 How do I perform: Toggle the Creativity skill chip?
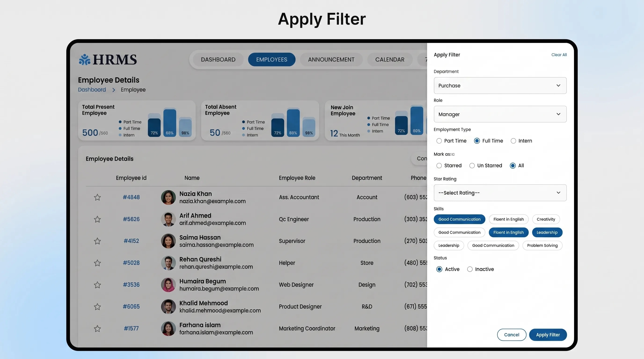pos(546,219)
